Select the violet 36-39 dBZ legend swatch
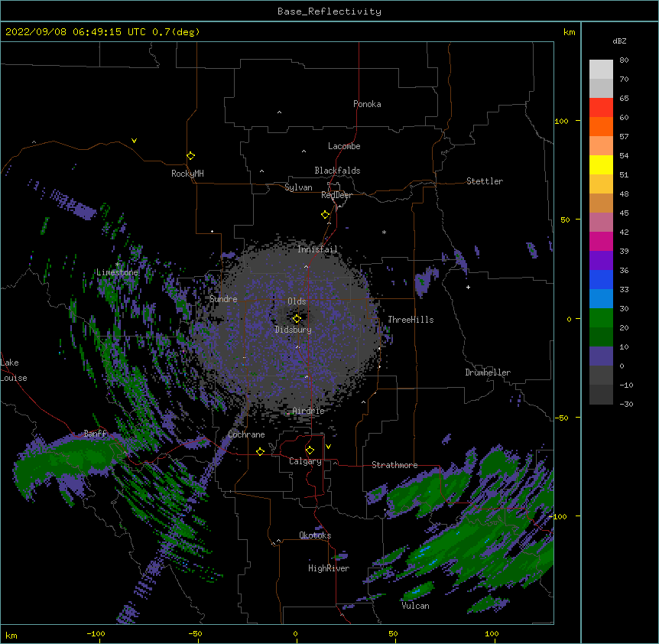The width and height of the screenshot is (659, 644). click(x=601, y=261)
